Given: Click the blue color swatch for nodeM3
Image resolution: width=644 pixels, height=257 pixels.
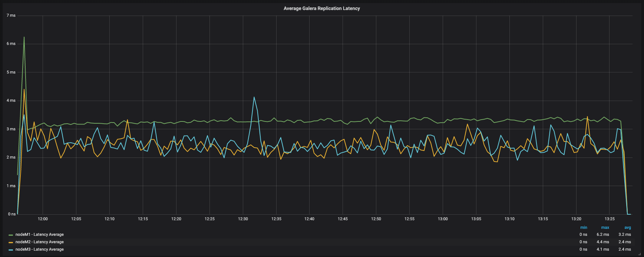Looking at the screenshot, I should [11, 250].
